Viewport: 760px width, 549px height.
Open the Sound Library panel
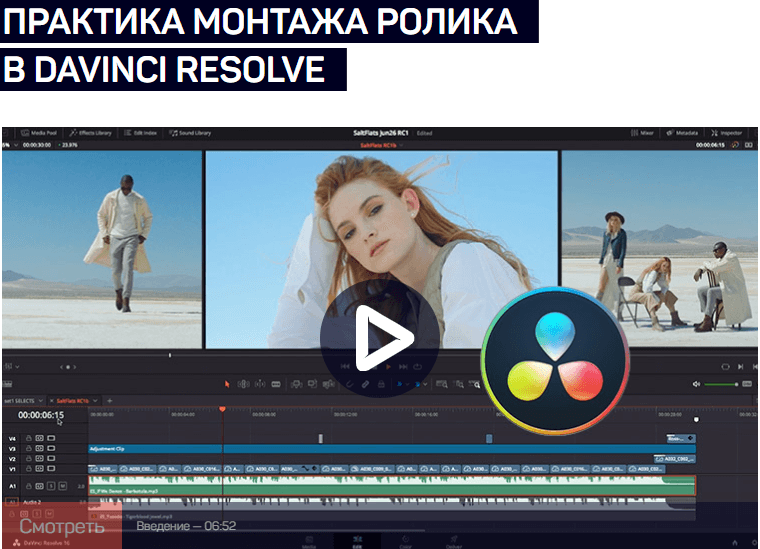[190, 133]
